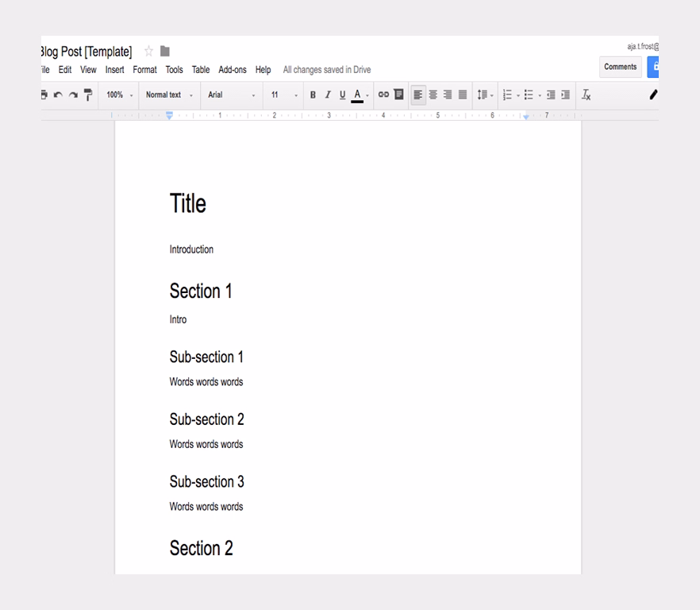The image size is (700, 610).
Task: Select the paint format tool
Action: 88,95
